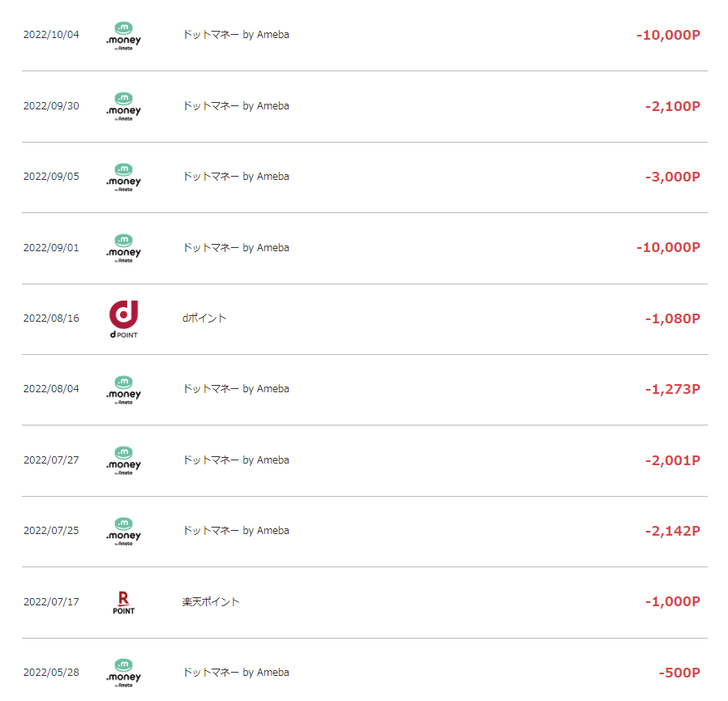Click the .money icon dated 2022/09/01
The width and height of the screenshot is (728, 701).
tap(123, 249)
